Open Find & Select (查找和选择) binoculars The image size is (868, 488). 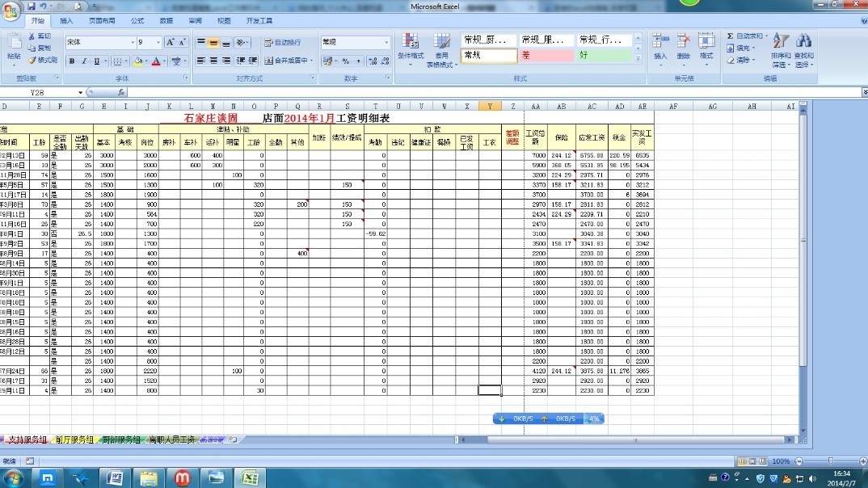(x=804, y=50)
